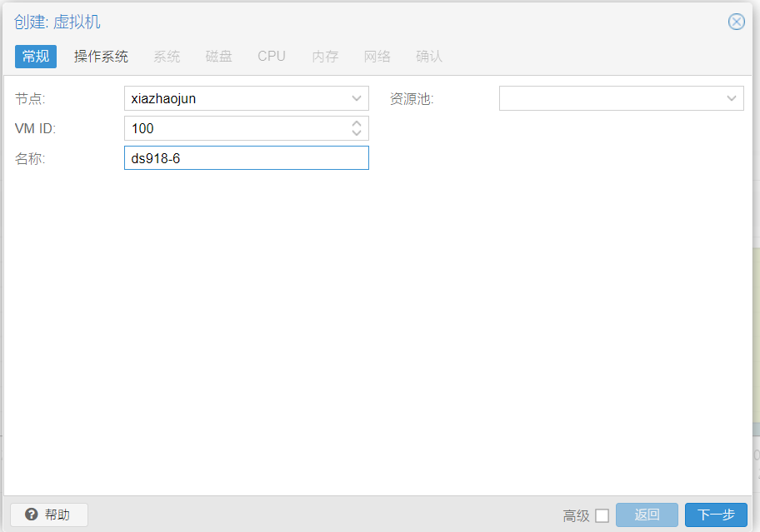This screenshot has width=760, height=532.
Task: Open help via the 帮助 question-mark icon
Action: click(32, 515)
